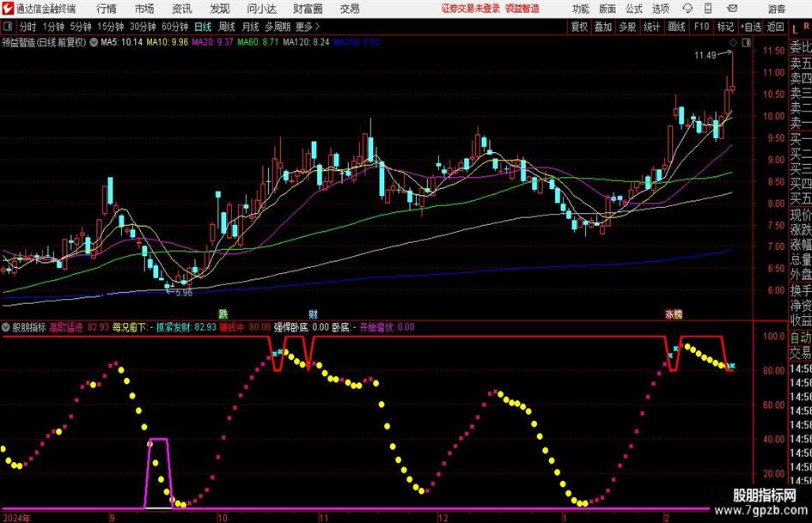Open the 公式 menu
This screenshot has width=812, height=523.
634,9
